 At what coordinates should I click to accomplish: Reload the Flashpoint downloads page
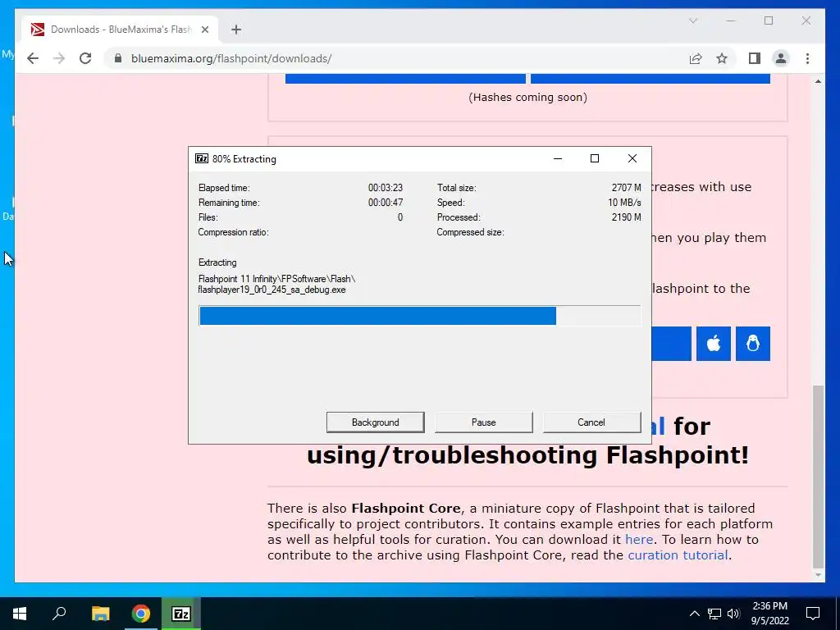tap(85, 58)
